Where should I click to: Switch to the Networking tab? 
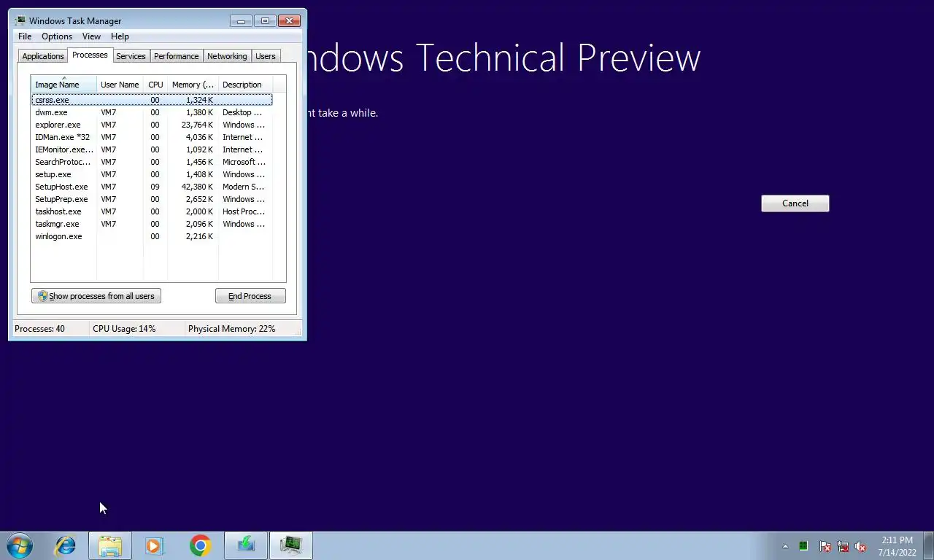227,56
